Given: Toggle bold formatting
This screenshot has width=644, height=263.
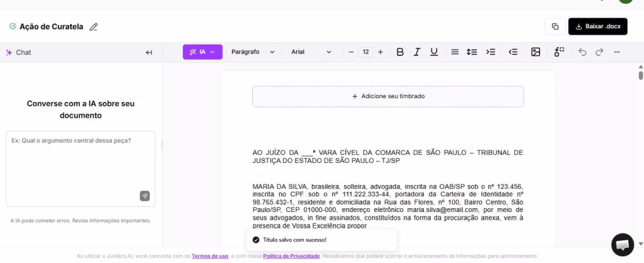Looking at the screenshot, I should pos(399,52).
